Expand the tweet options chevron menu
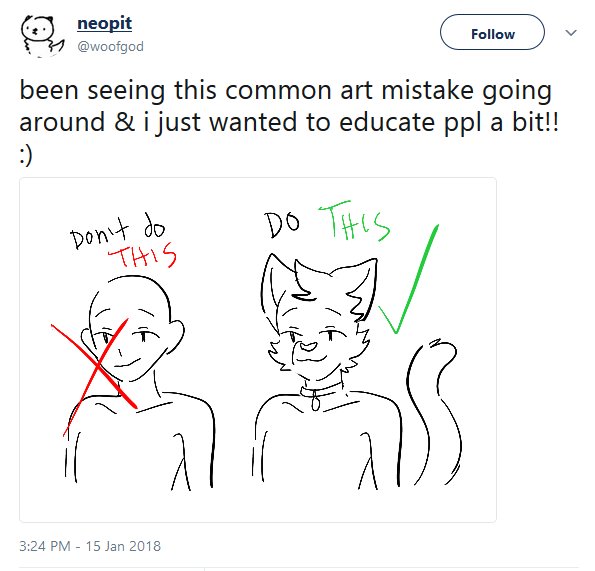The width and height of the screenshot is (595, 571). coord(571,33)
